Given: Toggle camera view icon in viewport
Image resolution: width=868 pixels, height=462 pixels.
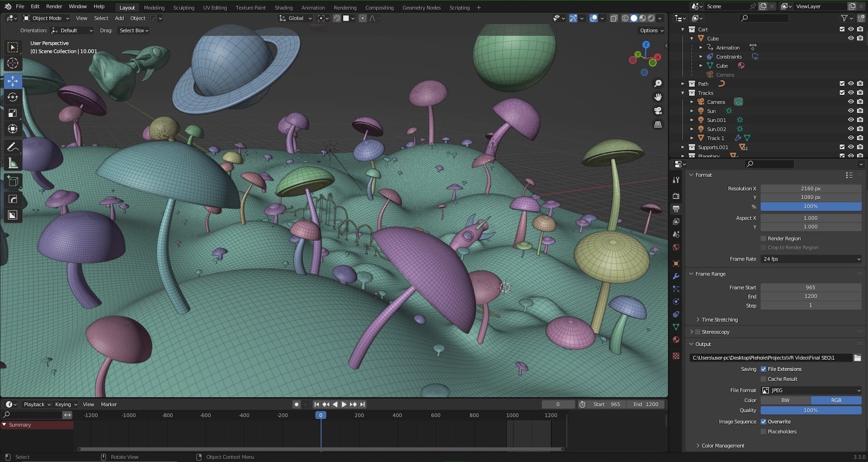Looking at the screenshot, I should pyautogui.click(x=658, y=111).
